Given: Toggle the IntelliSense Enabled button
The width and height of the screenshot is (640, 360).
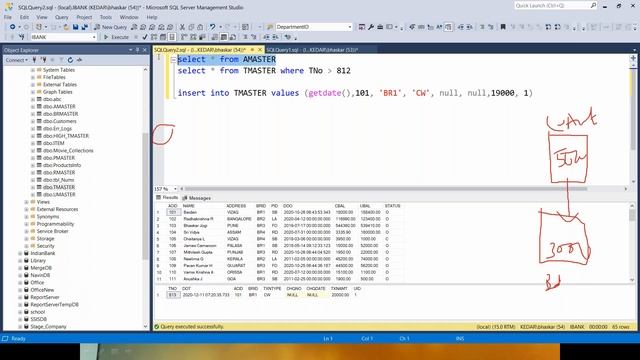Looking at the screenshot, I should click(x=172, y=37).
